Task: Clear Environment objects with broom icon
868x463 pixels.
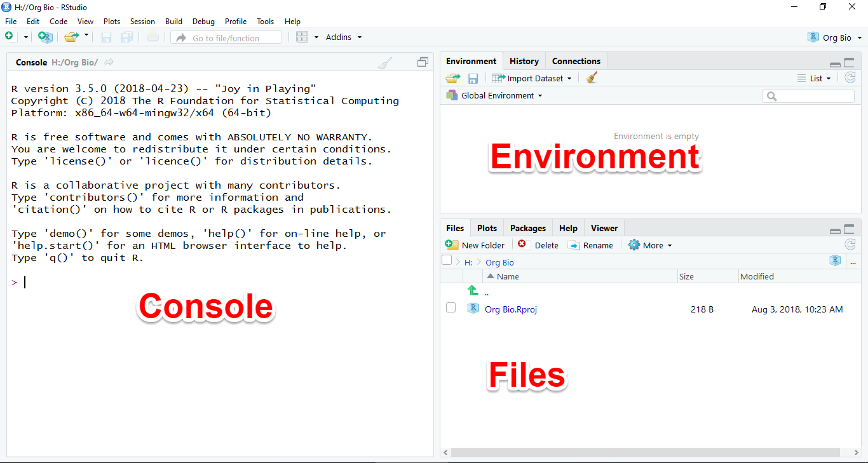Action: point(592,78)
